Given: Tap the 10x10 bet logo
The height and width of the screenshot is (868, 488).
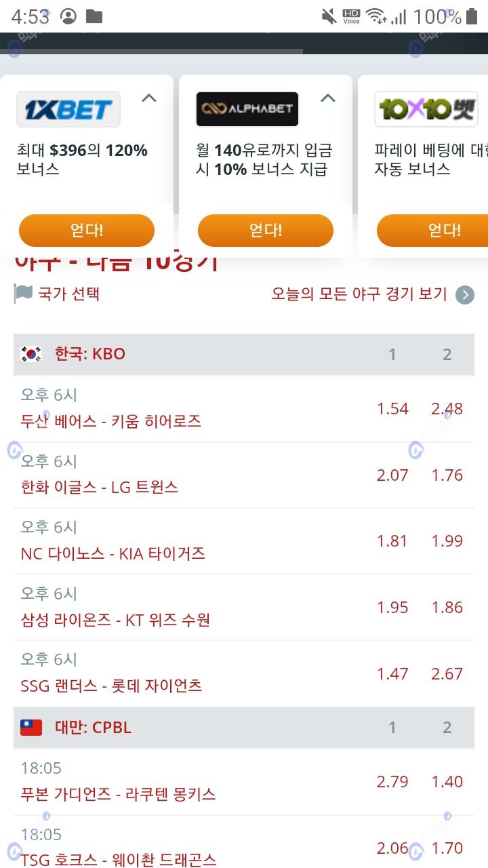Looking at the screenshot, I should [426, 109].
